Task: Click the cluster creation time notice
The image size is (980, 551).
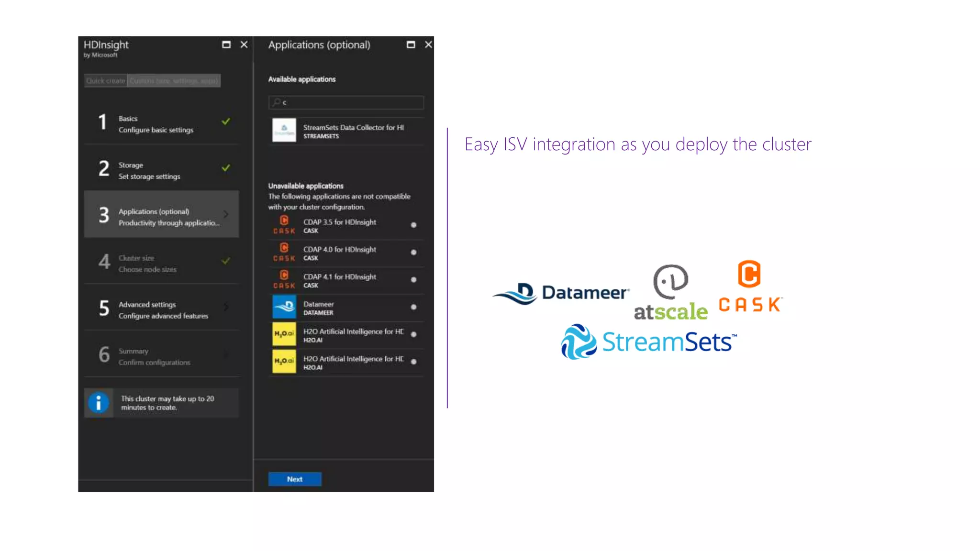Action: (x=161, y=403)
